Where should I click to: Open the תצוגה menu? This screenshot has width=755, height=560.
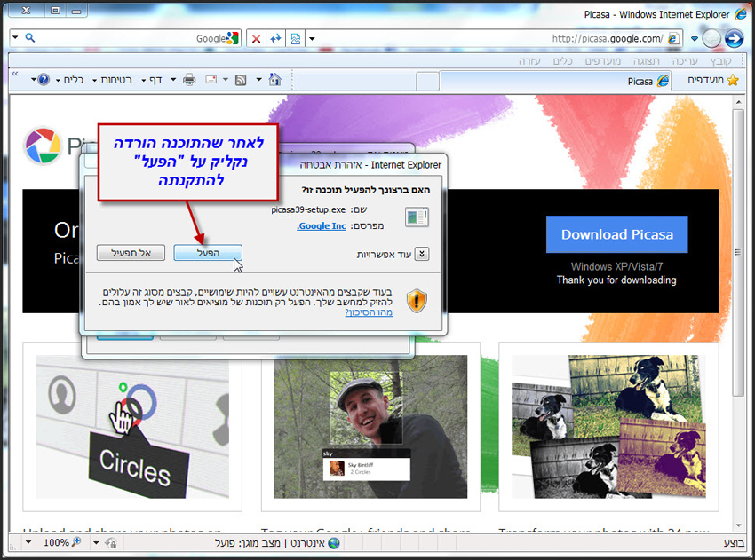coord(646,61)
